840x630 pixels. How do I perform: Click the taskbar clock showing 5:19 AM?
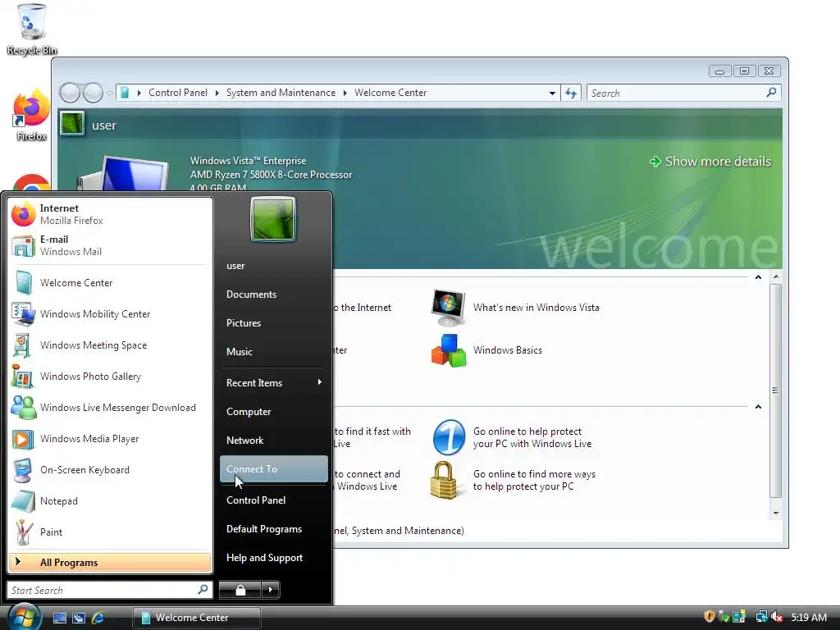809,617
